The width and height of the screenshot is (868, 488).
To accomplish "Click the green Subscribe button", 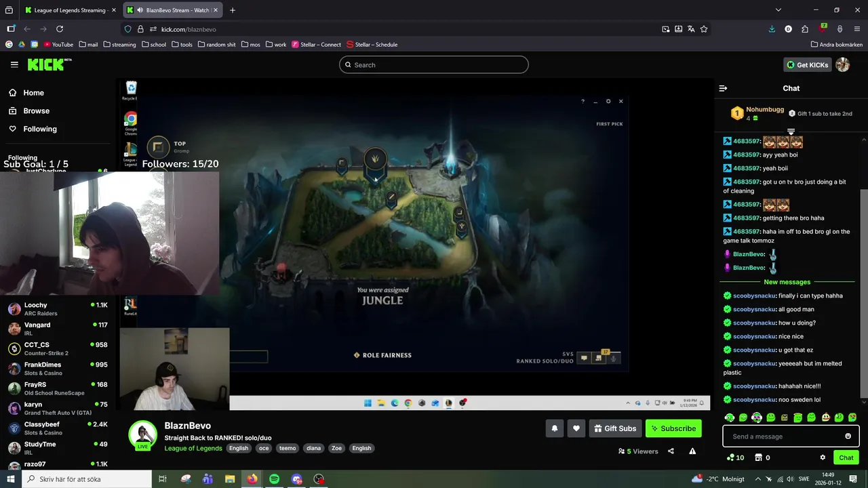I will pyautogui.click(x=673, y=428).
